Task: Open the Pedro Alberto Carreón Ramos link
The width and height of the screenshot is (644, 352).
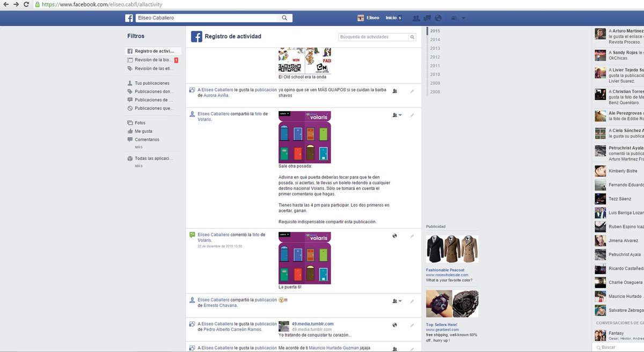Action: point(233,329)
